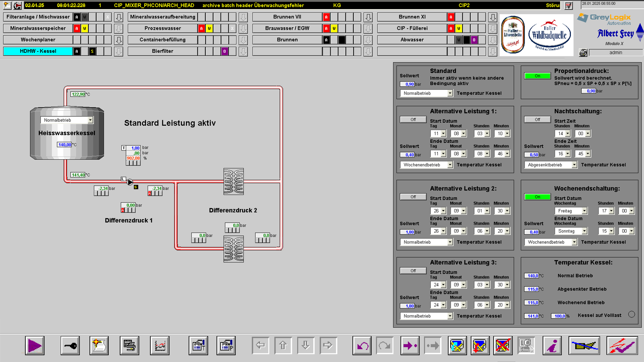This screenshot has height=362, width=644.
Task: Expand Wochenendschaltung Freitag weekday dropdown
Action: click(x=584, y=211)
